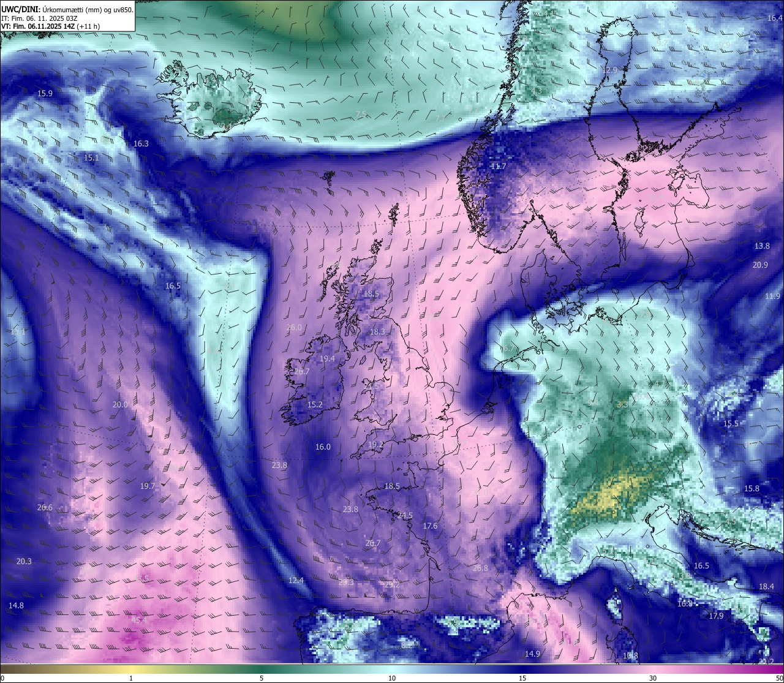Select the 19.4 value over Ireland
Screen dimensions: 784x683
point(328,359)
